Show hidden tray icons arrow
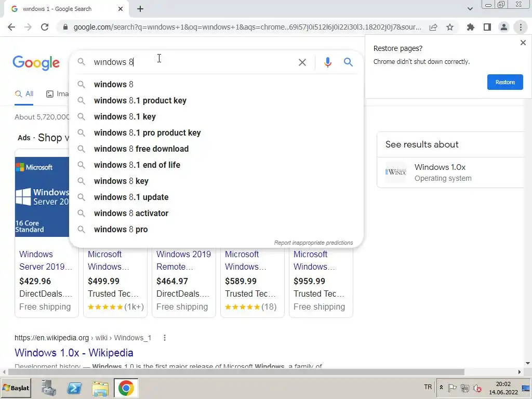532x399 pixels. tap(441, 388)
